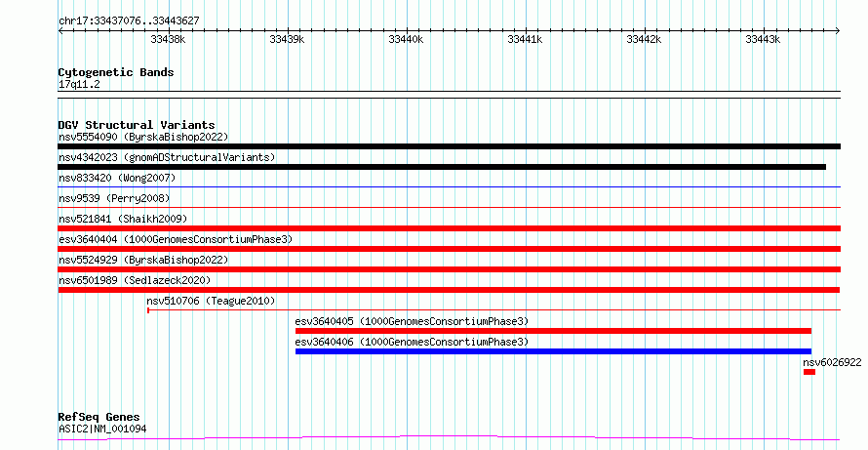Click the 33441k ruler tick label
Image resolution: width=868 pixels, height=450 pixels.
click(525, 39)
